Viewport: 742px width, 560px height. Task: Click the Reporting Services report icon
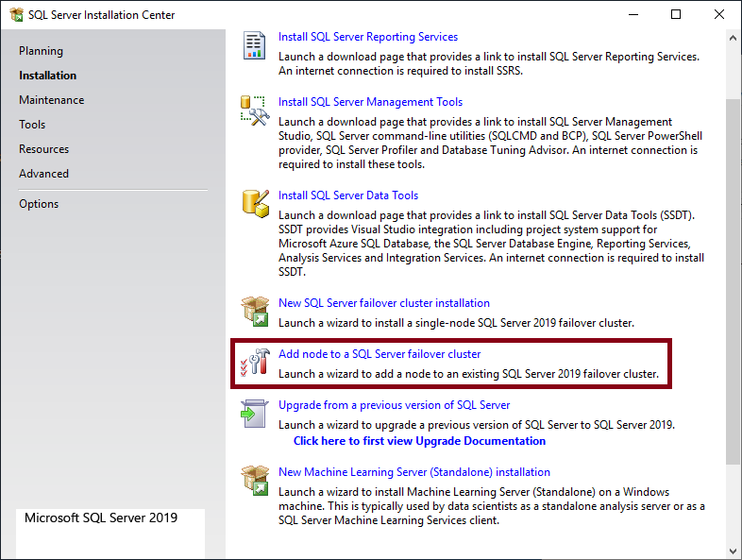coord(254,45)
